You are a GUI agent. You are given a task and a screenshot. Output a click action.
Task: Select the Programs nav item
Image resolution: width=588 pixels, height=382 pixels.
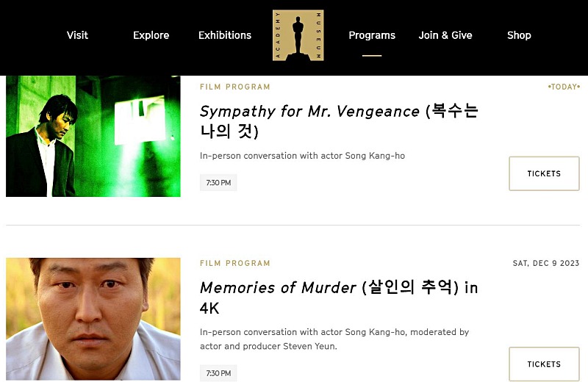click(372, 35)
